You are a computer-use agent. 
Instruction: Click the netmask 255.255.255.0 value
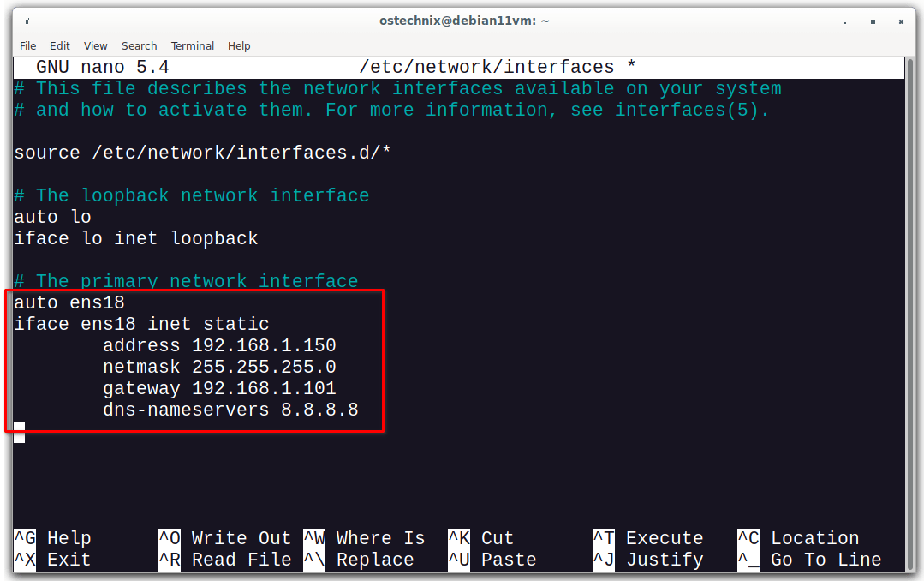[x=264, y=367]
